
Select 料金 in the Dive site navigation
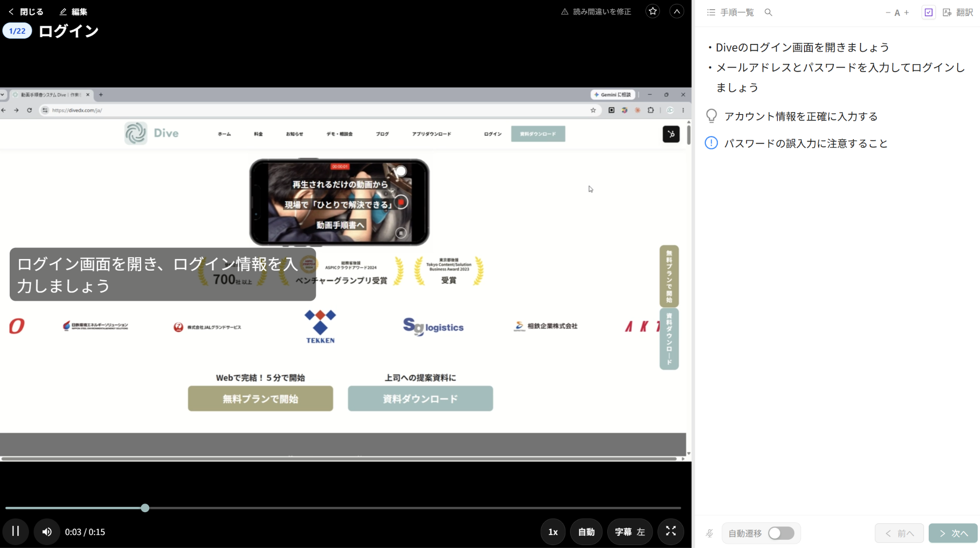point(258,134)
